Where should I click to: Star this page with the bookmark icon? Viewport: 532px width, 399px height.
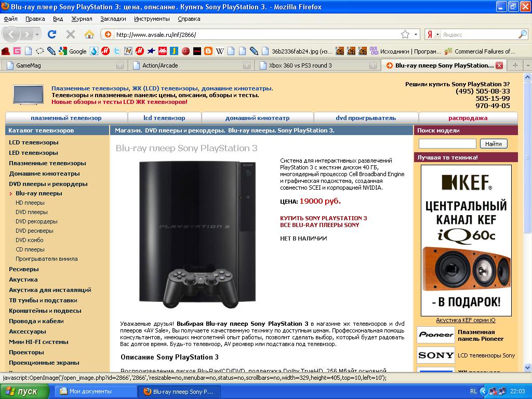(x=405, y=35)
